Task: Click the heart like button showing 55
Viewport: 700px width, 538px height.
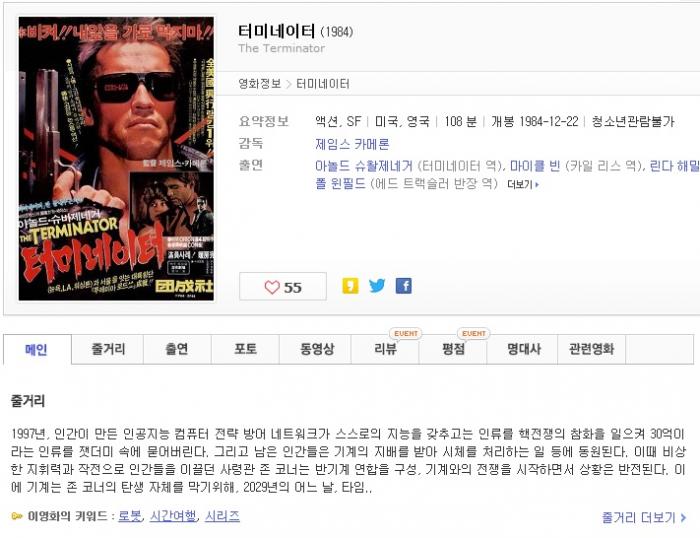Action: pyautogui.click(x=283, y=287)
